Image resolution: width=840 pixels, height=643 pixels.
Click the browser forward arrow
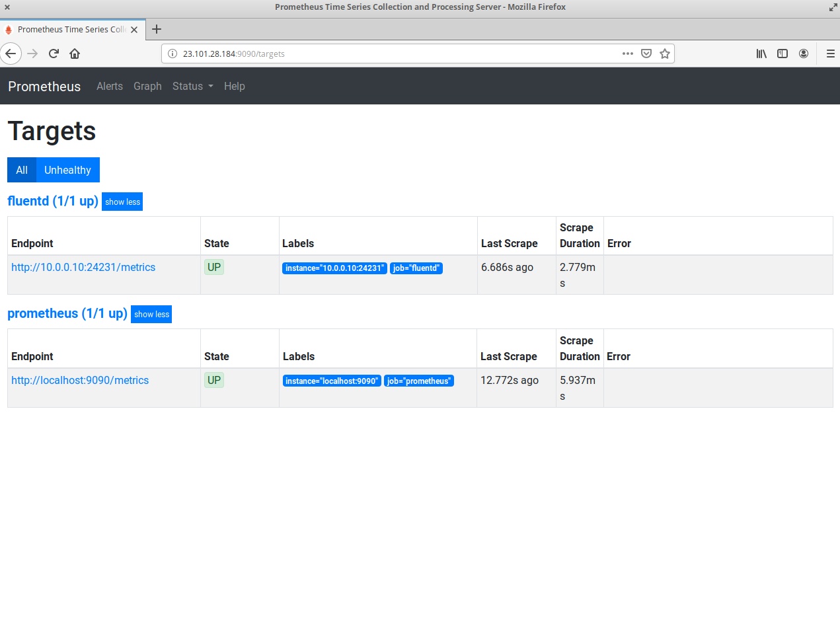(x=32, y=54)
